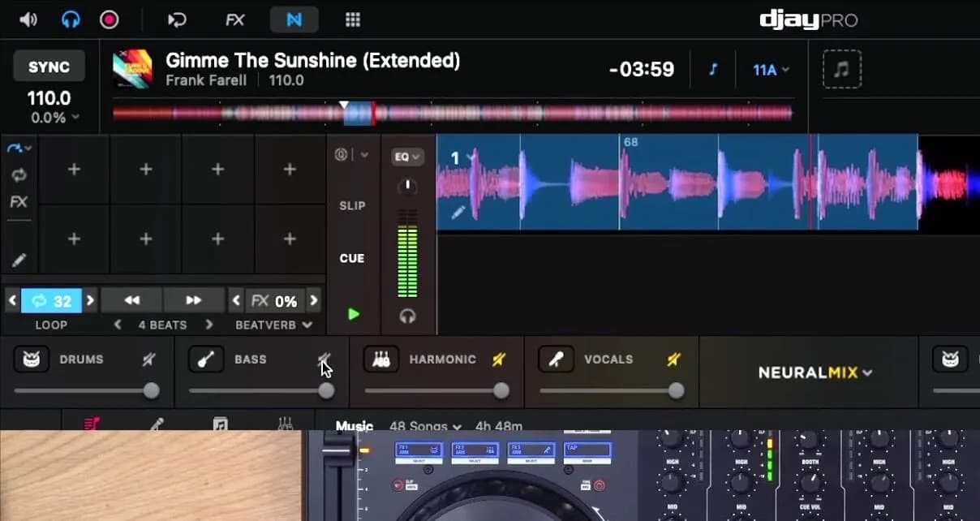The width and height of the screenshot is (980, 521).
Task: Decrease FX amount with left arrow
Action: [236, 301]
